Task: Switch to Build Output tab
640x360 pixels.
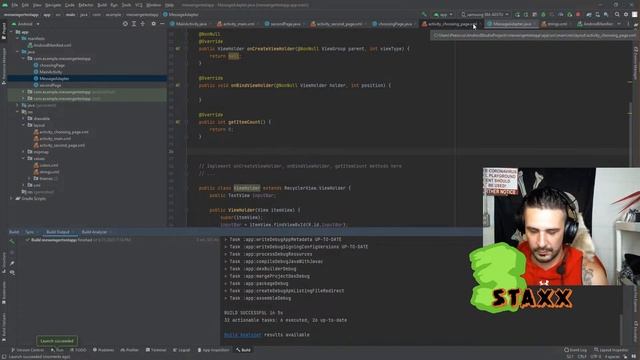Action: [x=58, y=232]
